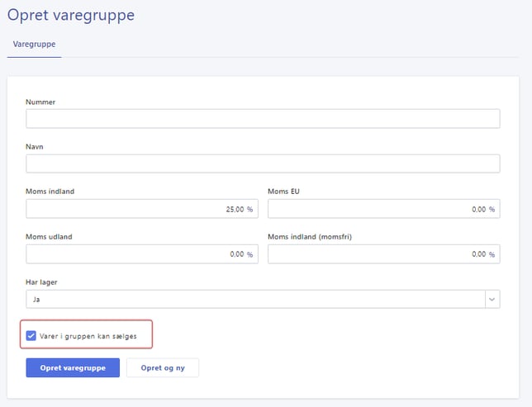Expand Har lager using the chevron arrow
Screen dimensions: 532x407
click(x=492, y=299)
